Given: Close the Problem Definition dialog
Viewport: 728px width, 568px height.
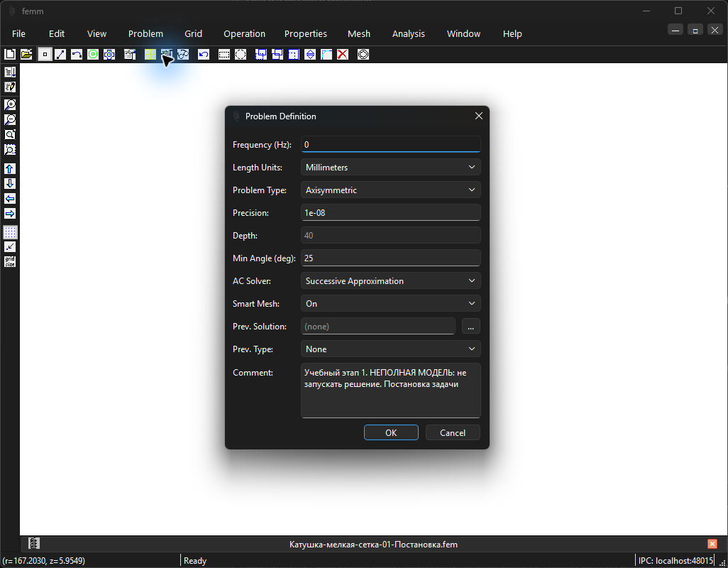Looking at the screenshot, I should pos(479,116).
